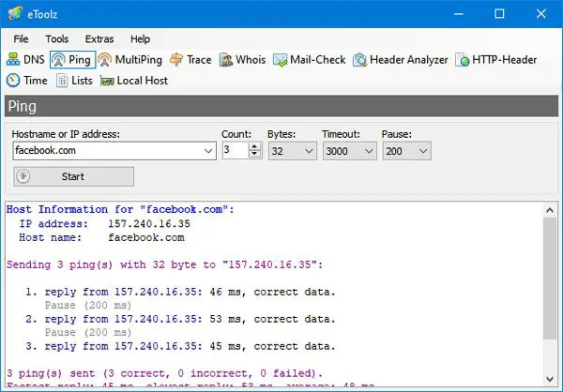This screenshot has height=392, width=563.
Task: Click the 'Sending 3 ping(s) with 32 byte' line
Action: 164,264
